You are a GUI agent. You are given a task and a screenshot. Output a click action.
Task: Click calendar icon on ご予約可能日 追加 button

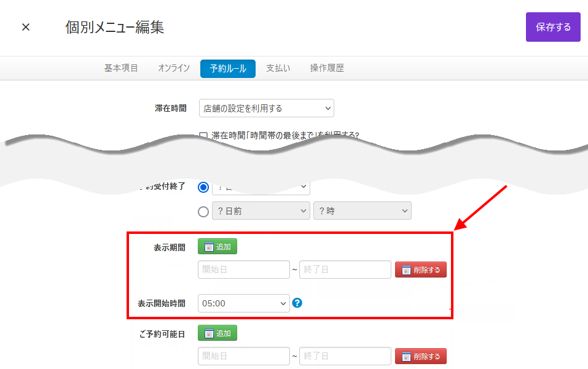pyautogui.click(x=209, y=333)
